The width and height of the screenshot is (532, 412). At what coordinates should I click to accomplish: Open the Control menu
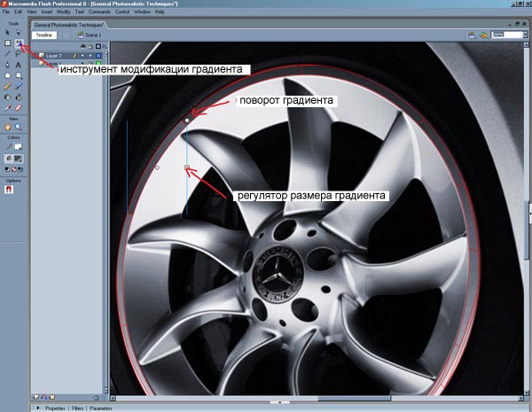[x=122, y=12]
